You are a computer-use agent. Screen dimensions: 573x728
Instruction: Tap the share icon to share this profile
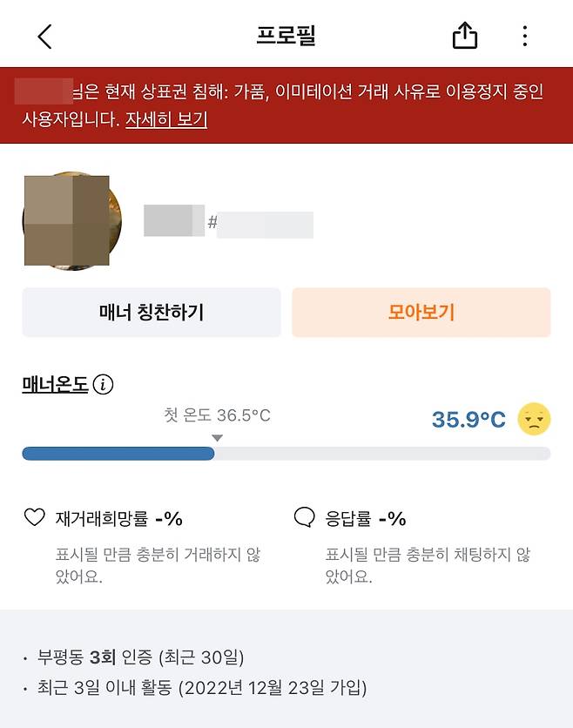(x=465, y=35)
